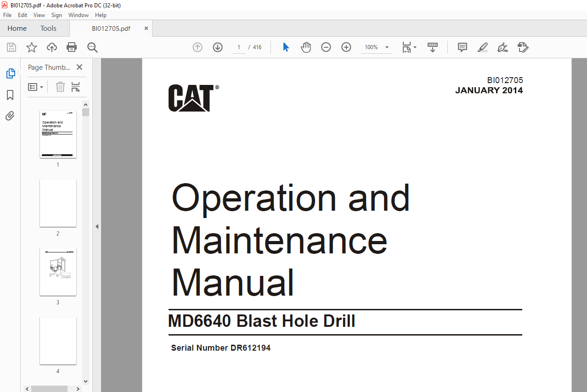The height and width of the screenshot is (392, 587).
Task: Open the Find text magnifier tool
Action: 92,47
